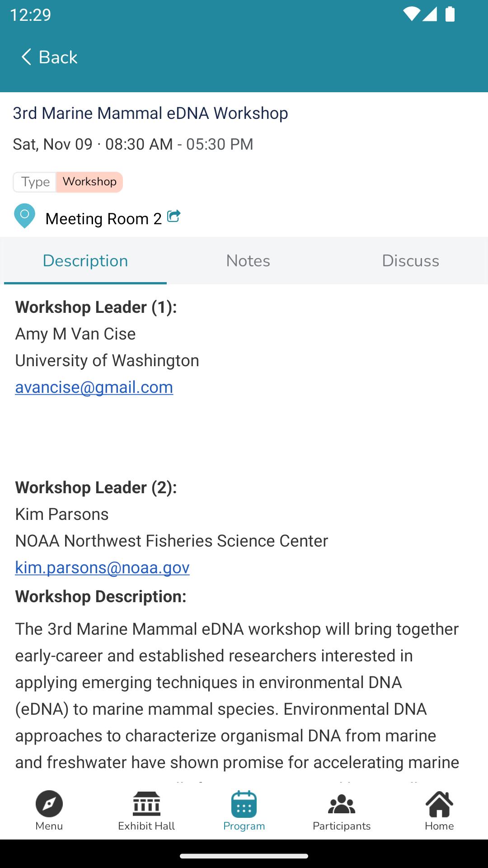The image size is (488, 868).
Task: Open avancise@gmail.com email link
Action: click(x=94, y=387)
